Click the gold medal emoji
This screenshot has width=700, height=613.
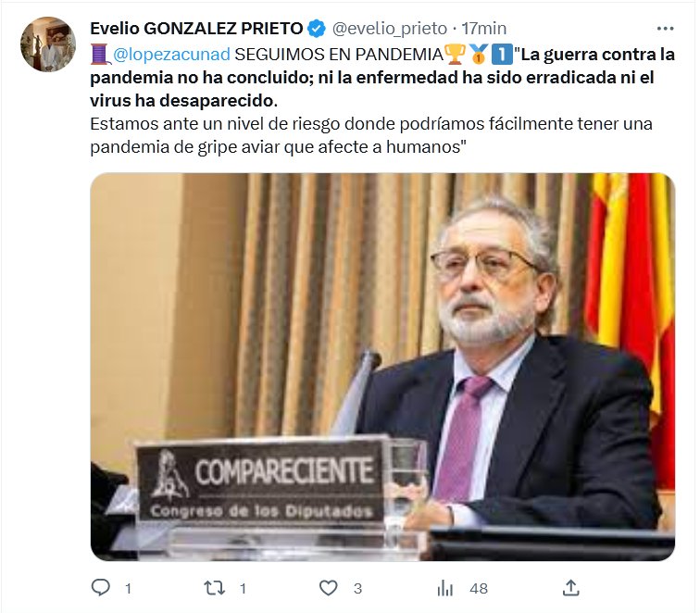point(478,55)
